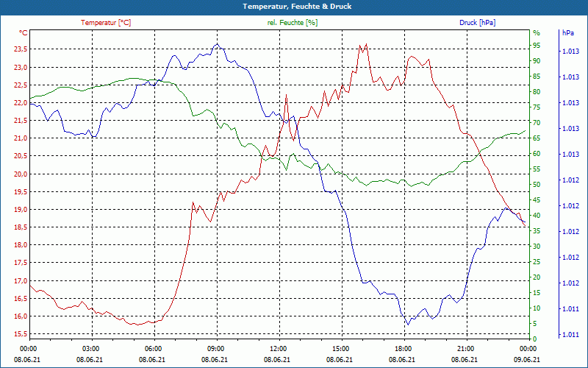Click the '06:00' time axis label
Screen dimensions: 588x368
click(x=153, y=348)
